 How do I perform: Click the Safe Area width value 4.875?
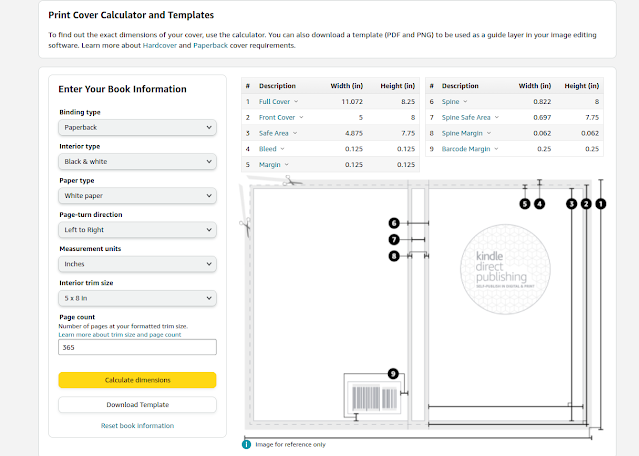pos(354,133)
